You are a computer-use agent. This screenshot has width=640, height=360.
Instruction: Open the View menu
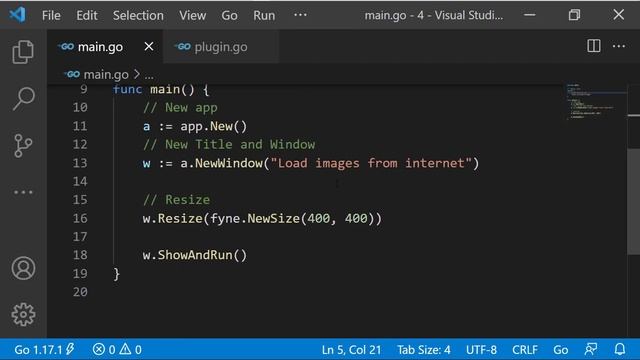pos(192,16)
